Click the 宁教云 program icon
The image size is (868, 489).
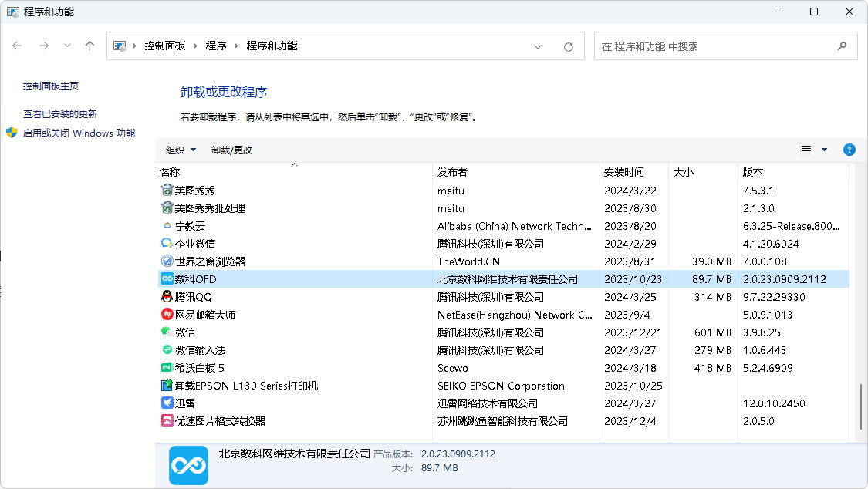click(x=167, y=226)
